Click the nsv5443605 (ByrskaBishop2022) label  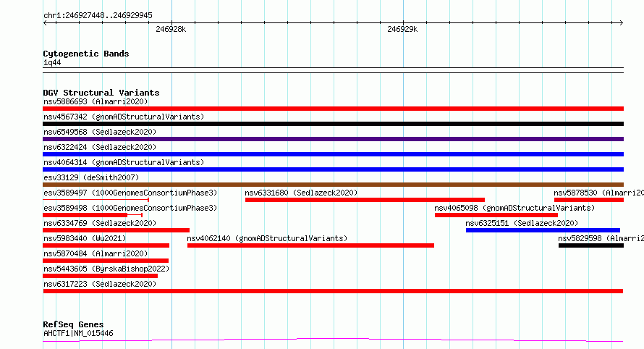coord(106,269)
